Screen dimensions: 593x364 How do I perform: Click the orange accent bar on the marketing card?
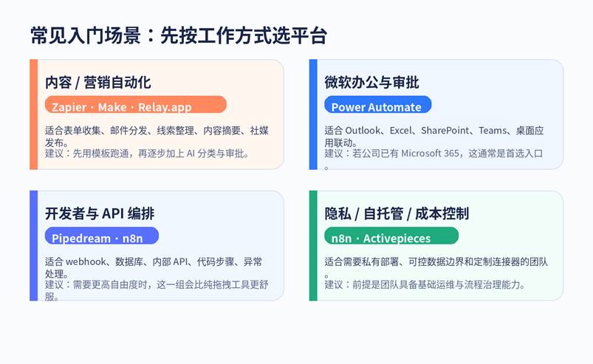click(33, 114)
